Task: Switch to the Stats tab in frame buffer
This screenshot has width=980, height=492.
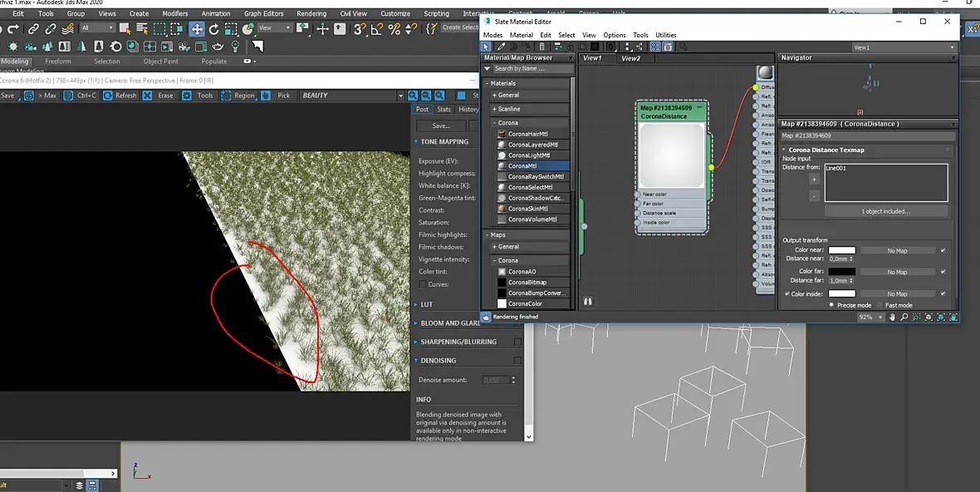Action: pyautogui.click(x=443, y=110)
